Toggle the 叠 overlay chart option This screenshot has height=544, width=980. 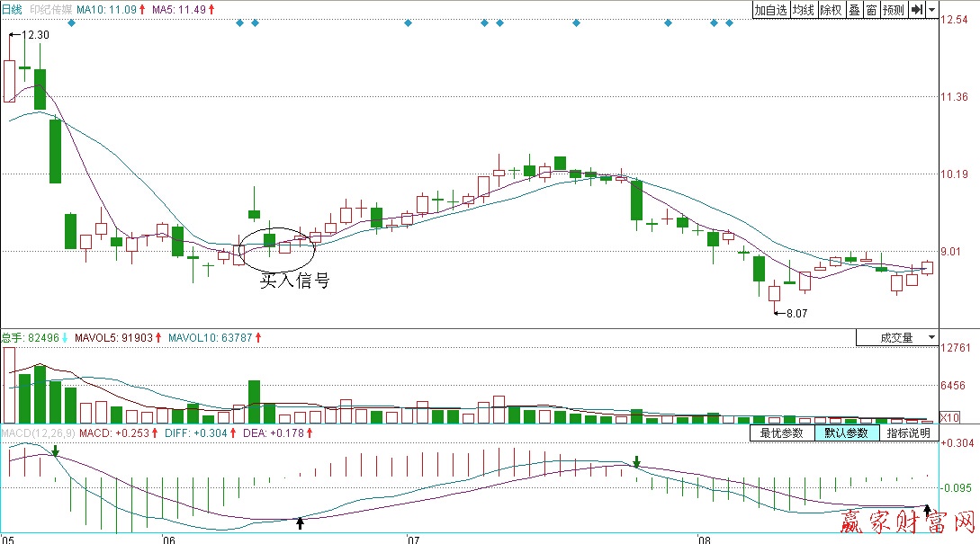tap(854, 10)
